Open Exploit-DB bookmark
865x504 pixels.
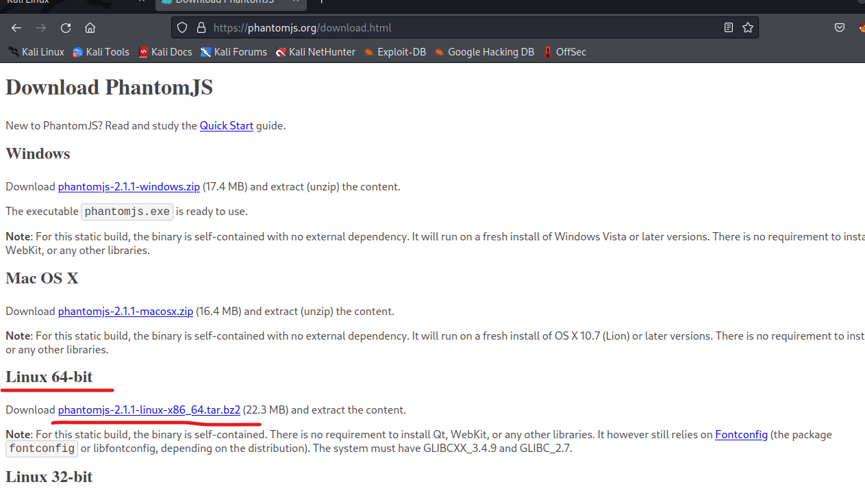pos(395,52)
